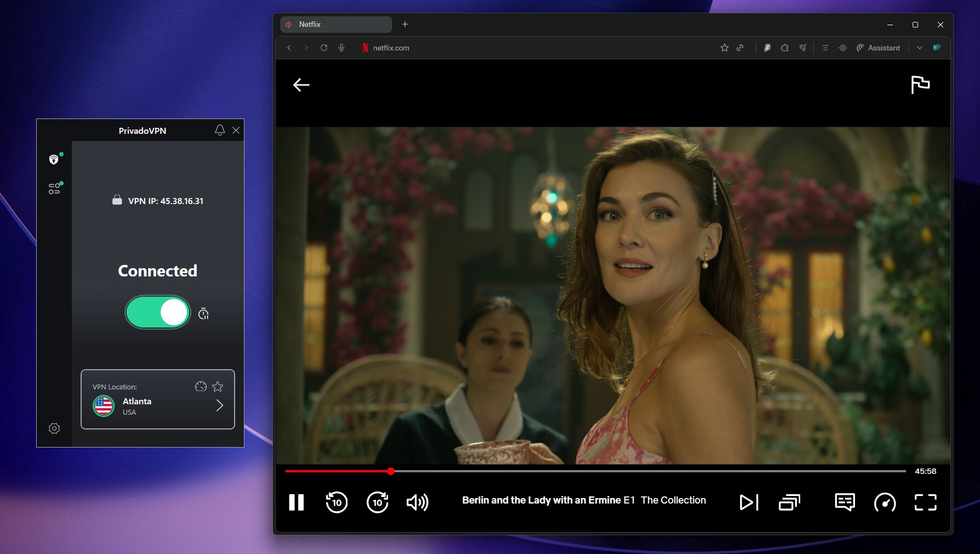Go back in the browser
The image size is (980, 554).
[x=289, y=48]
